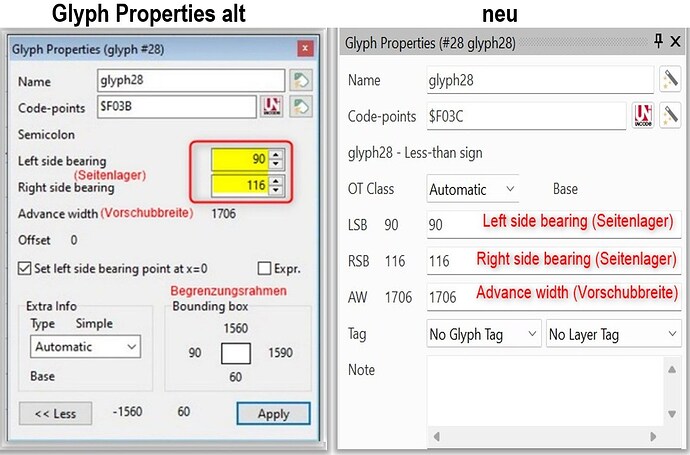Toggle Set left side bearing point checkbox

click(25, 268)
